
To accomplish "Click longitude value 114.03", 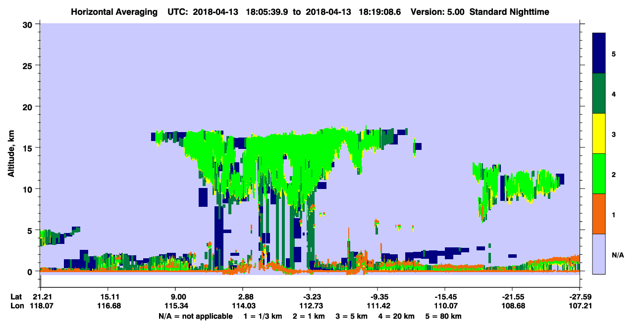I will 244,306.
